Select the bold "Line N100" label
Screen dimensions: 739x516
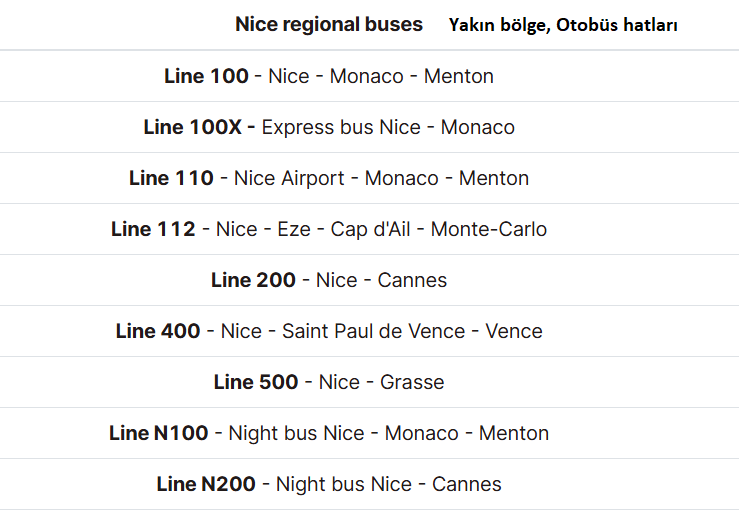click(159, 433)
